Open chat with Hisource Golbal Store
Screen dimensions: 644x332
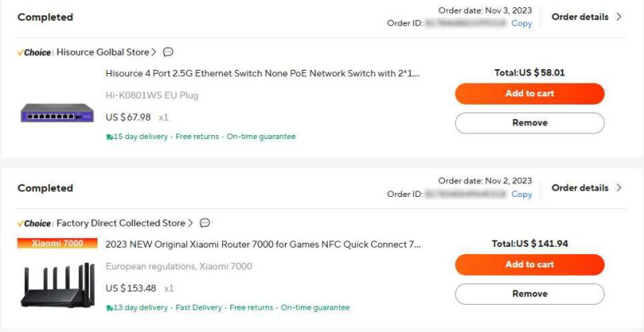(x=168, y=52)
